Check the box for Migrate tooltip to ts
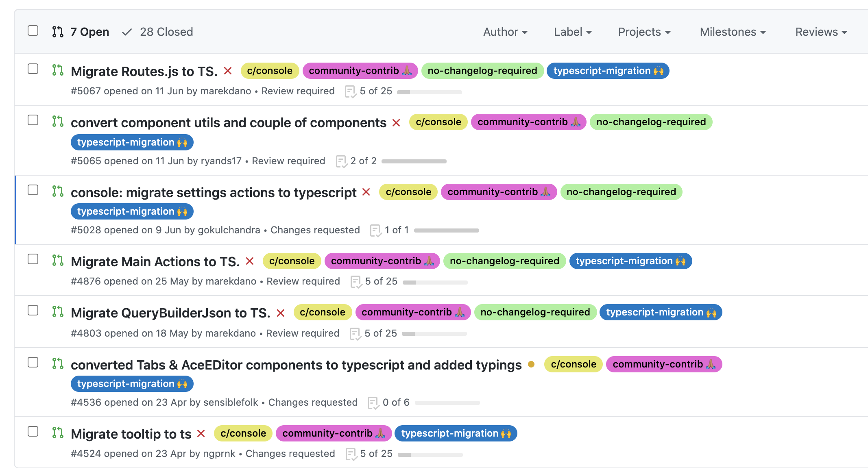 tap(33, 432)
